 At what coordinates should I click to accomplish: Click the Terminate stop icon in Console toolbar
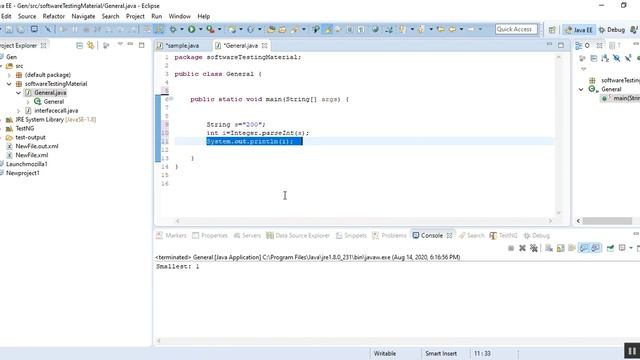511,248
